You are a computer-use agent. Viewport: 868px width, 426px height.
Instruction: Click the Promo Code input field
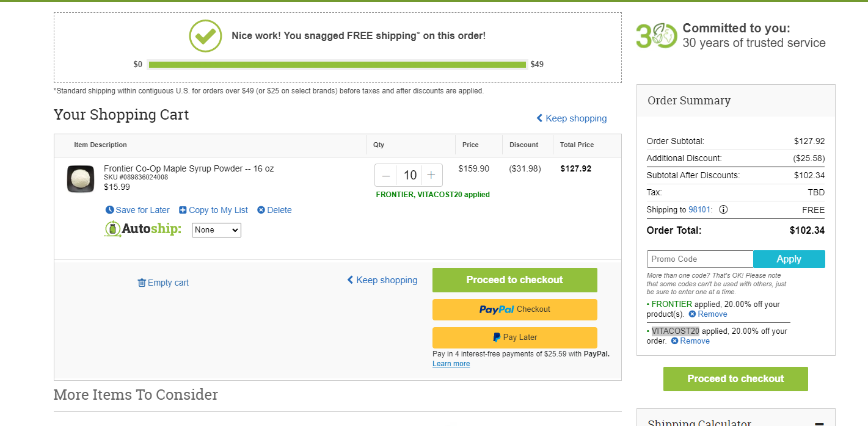(x=700, y=259)
